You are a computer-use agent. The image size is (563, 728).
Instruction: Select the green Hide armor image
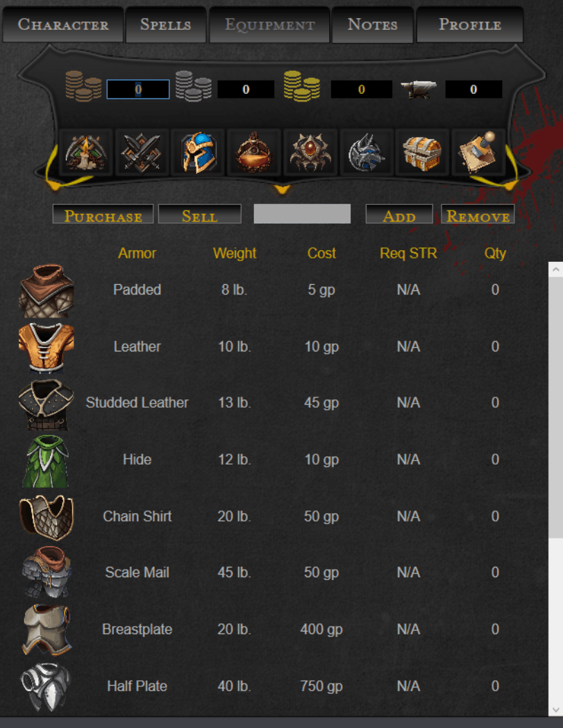(46, 461)
